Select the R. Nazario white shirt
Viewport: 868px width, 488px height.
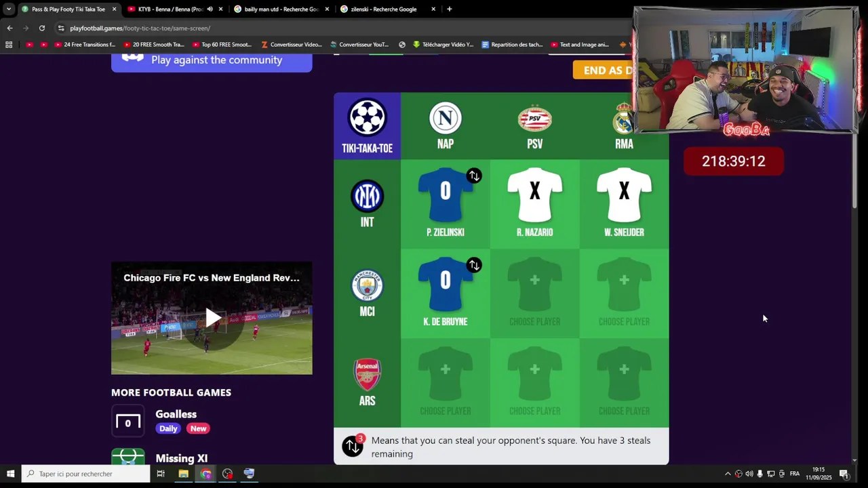(x=534, y=195)
